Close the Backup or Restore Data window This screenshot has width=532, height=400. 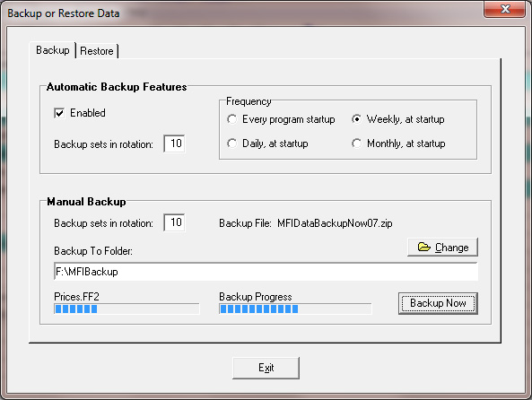click(x=504, y=9)
